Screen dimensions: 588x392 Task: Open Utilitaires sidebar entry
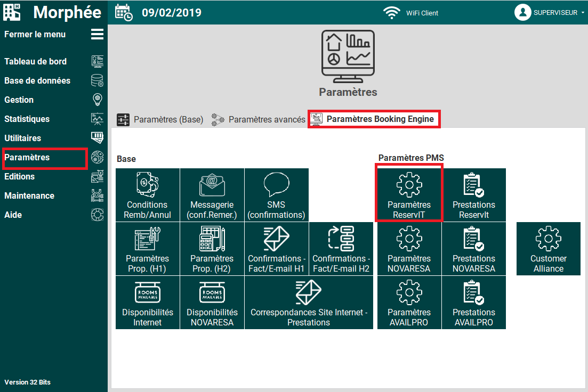[x=22, y=138]
